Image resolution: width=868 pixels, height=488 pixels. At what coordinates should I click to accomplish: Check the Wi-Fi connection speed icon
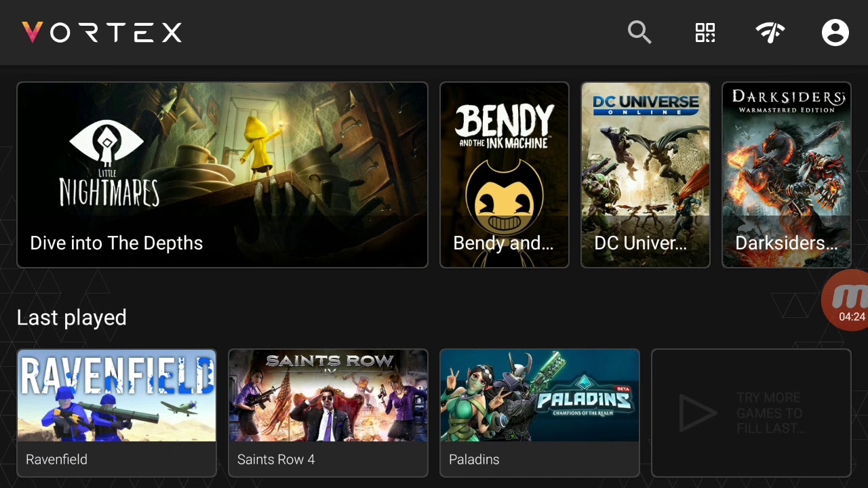(770, 33)
